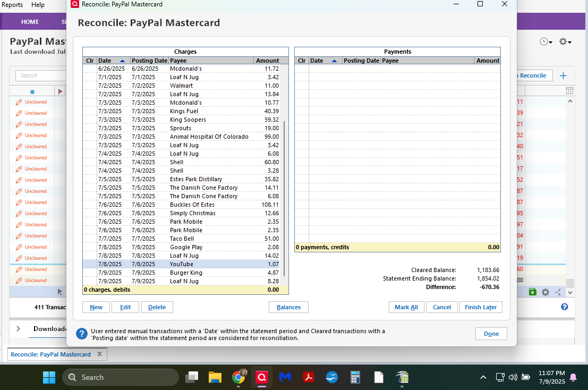Mark Kings Fuel 40.39 charge as cleared
This screenshot has height=390, width=588.
point(90,111)
